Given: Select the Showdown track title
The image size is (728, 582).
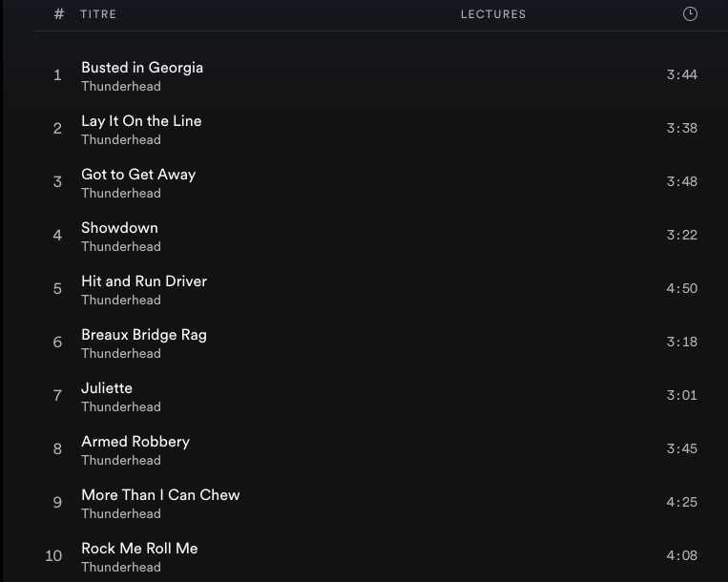Looking at the screenshot, I should (x=119, y=228).
